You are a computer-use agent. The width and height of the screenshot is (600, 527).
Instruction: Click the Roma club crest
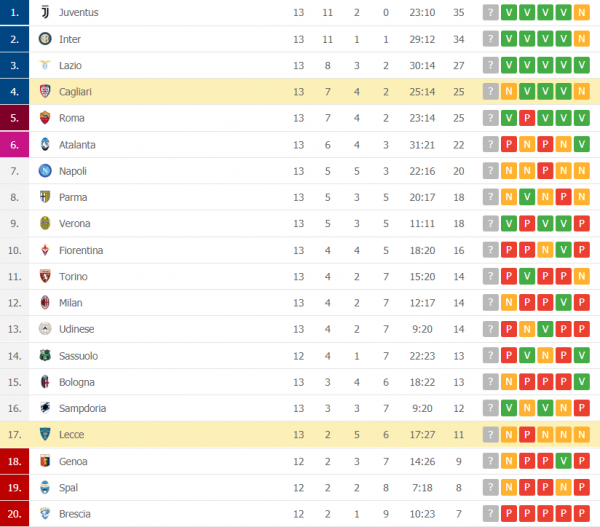tap(45, 118)
